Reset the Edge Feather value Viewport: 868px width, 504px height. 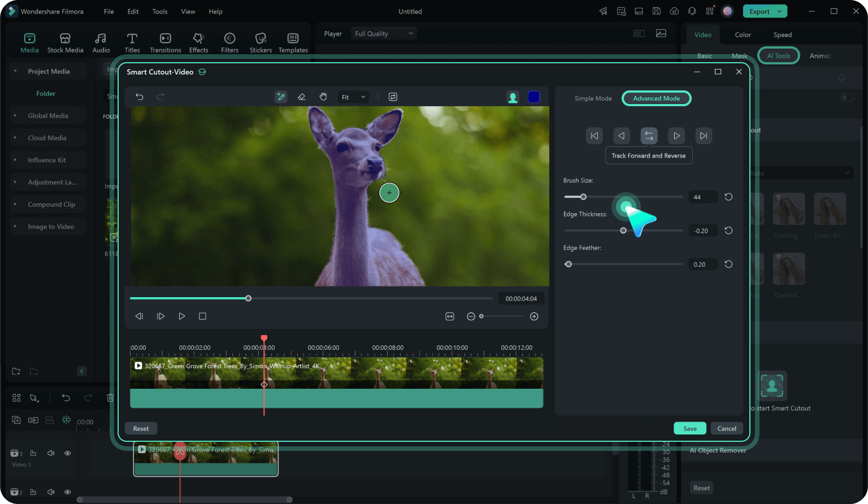[729, 264]
